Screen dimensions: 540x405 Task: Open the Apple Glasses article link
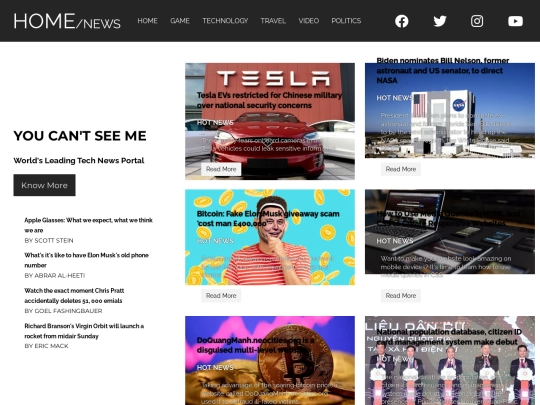[89, 225]
